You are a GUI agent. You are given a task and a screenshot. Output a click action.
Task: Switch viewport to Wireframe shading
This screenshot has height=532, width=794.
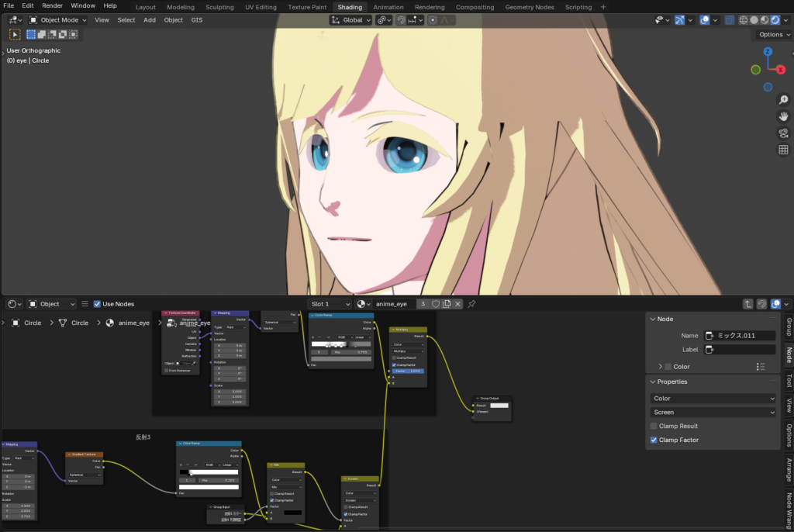click(744, 20)
